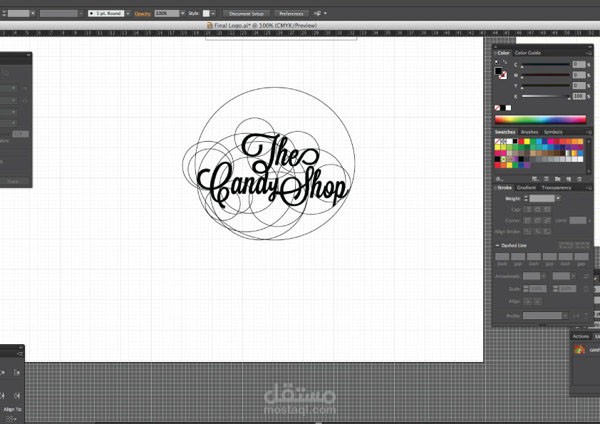The height and width of the screenshot is (424, 600).
Task: Click the K value field showing 100
Action: (x=579, y=96)
